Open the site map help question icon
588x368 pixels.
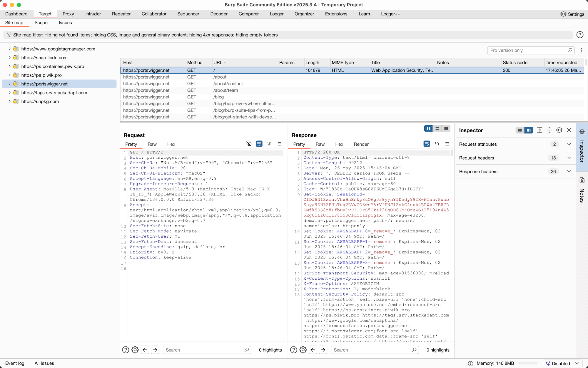click(x=580, y=35)
